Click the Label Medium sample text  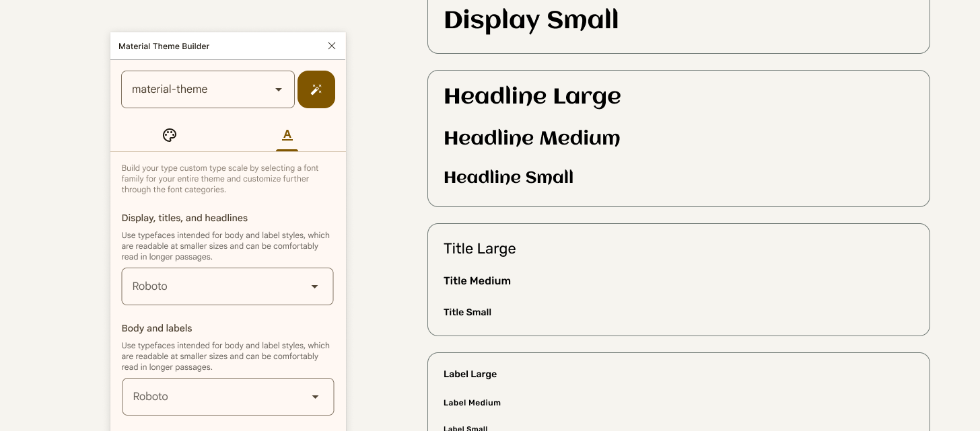click(x=471, y=402)
